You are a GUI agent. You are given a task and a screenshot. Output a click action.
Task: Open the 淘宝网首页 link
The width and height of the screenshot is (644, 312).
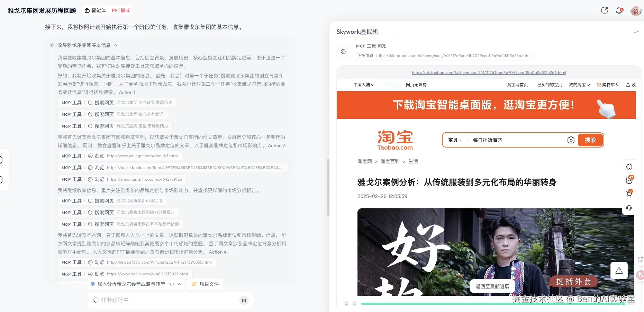[517, 85]
